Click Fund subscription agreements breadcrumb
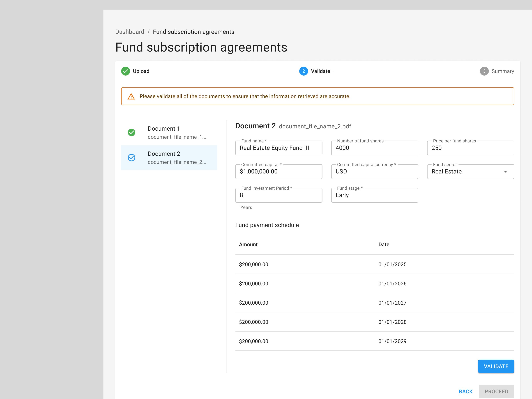Viewport: 532px width, 399px height. pyautogui.click(x=193, y=32)
